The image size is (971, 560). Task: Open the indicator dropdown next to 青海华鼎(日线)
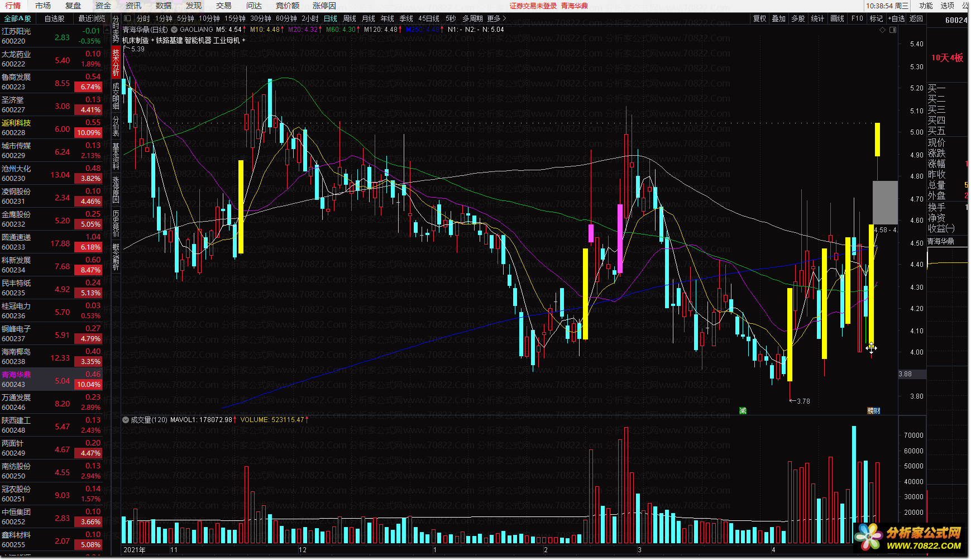coord(174,30)
